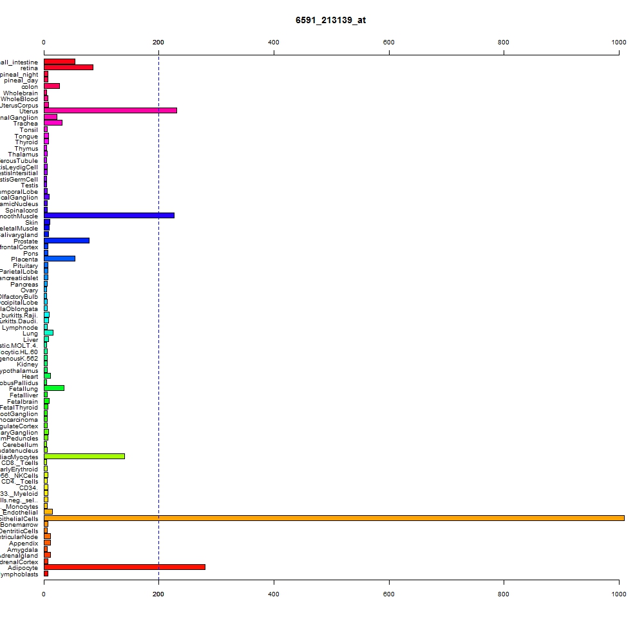Click the chart title 6591_213139_at

330,20
